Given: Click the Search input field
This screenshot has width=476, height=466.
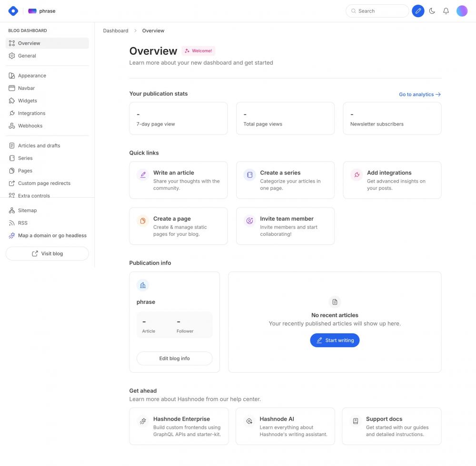Looking at the screenshot, I should [x=377, y=11].
